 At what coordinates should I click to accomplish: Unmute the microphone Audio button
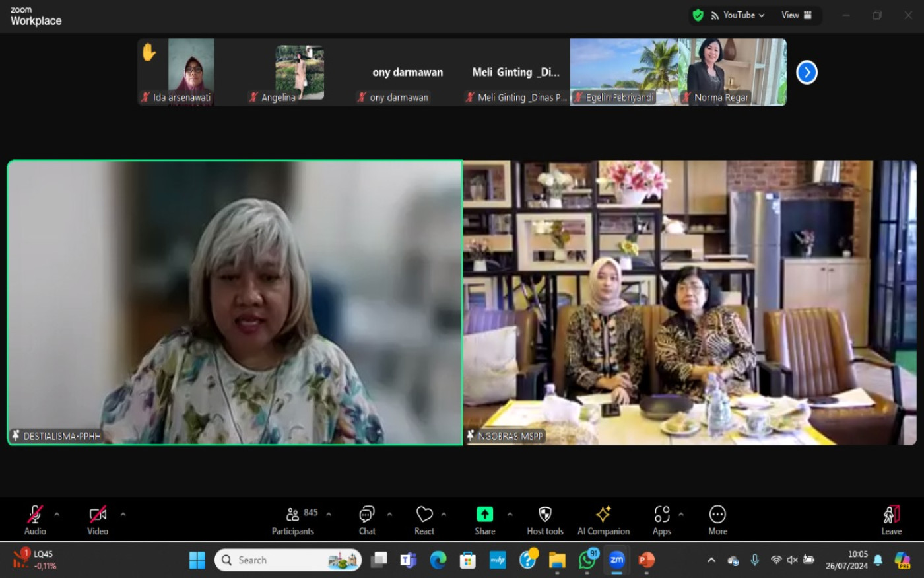click(x=35, y=520)
